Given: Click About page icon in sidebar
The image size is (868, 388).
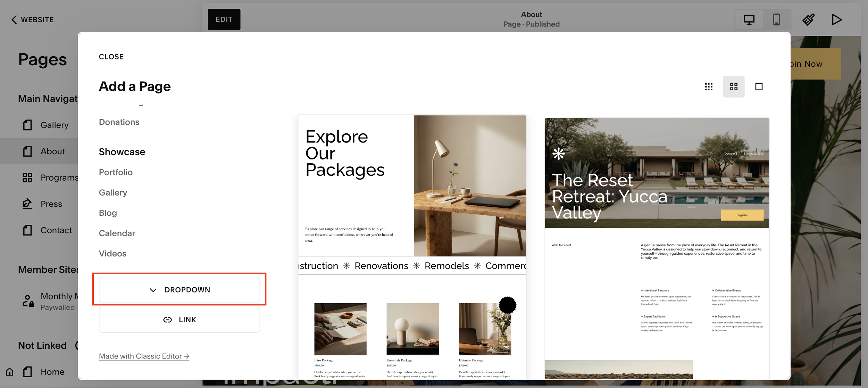Looking at the screenshot, I should click(27, 151).
